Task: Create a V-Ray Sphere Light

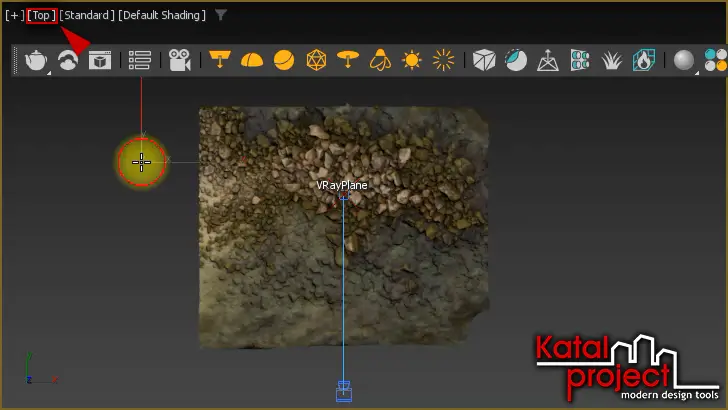Action: [284, 60]
